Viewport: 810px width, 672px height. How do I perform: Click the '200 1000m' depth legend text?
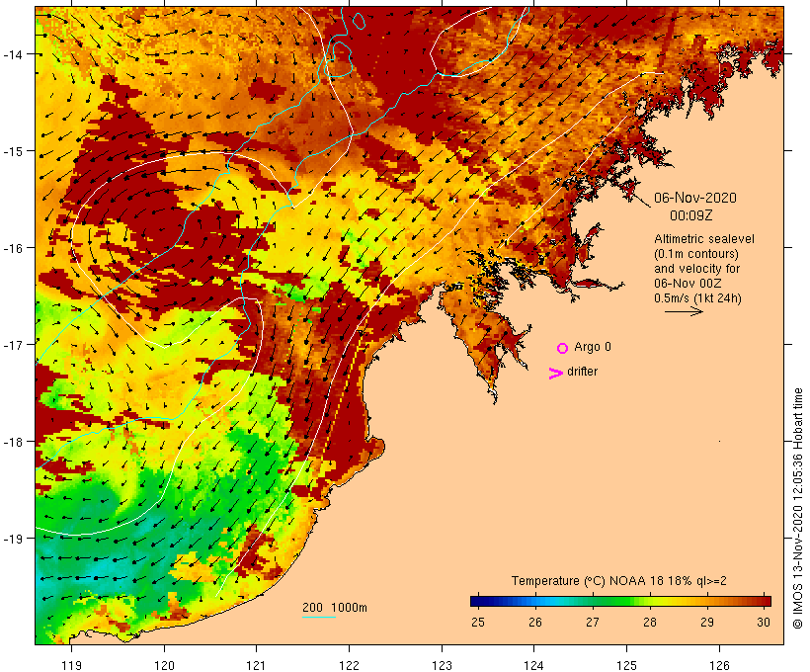pyautogui.click(x=335, y=608)
